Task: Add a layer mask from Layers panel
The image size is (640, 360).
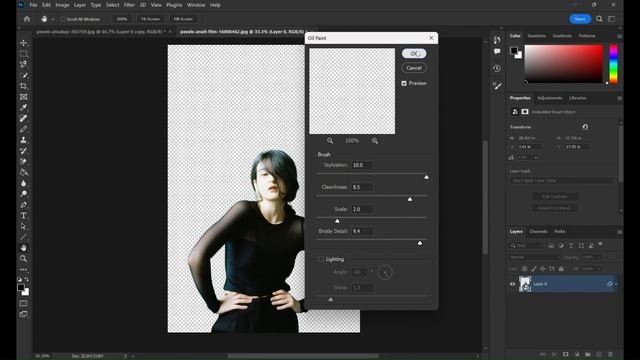Action: tap(565, 354)
